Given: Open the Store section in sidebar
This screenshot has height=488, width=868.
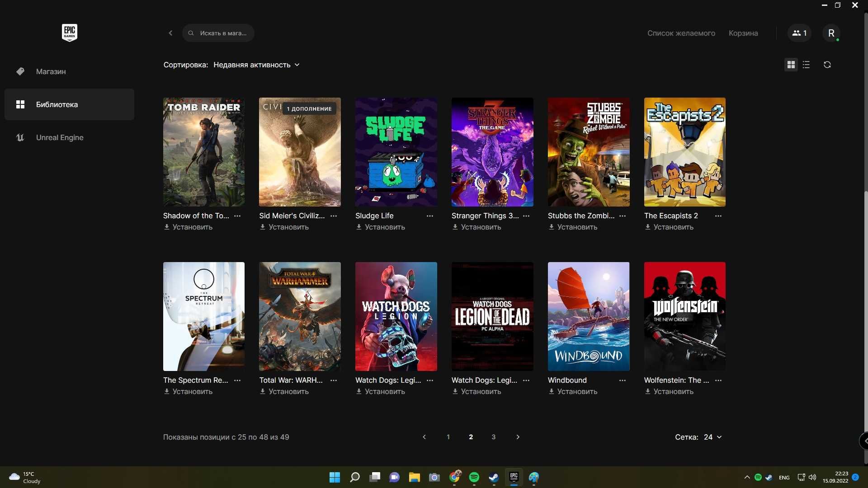Looking at the screenshot, I should [69, 71].
